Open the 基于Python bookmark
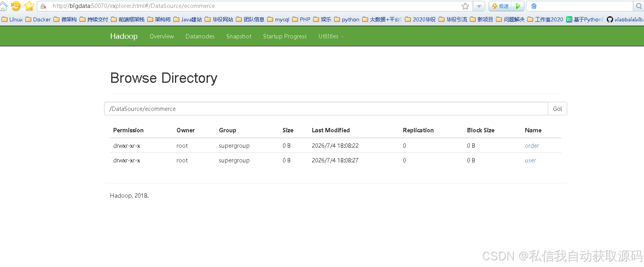Screen dimensions: 644x267 585,19
